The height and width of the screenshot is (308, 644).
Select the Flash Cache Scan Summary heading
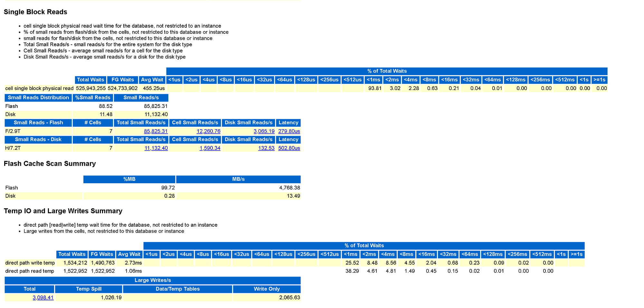pyautogui.click(x=50, y=163)
